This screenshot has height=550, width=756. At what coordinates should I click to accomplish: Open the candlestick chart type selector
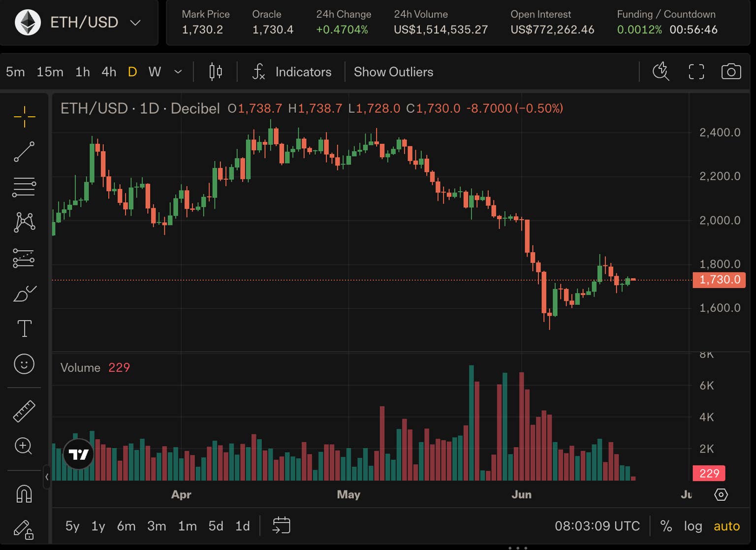(216, 72)
